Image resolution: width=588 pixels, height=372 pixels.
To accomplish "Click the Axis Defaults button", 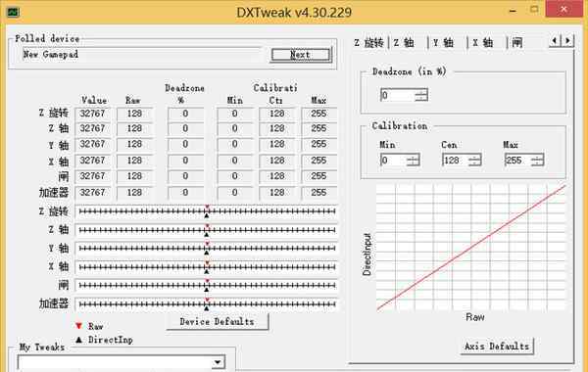I will pos(497,347).
